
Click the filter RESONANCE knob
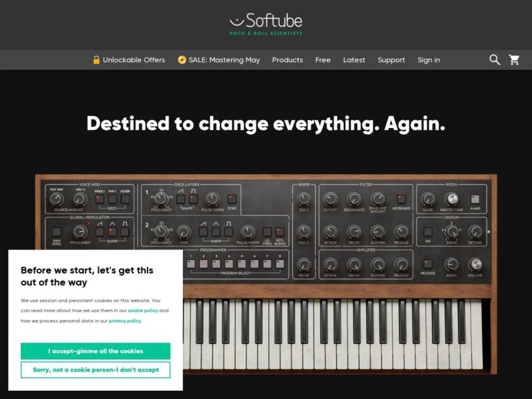coord(354,199)
